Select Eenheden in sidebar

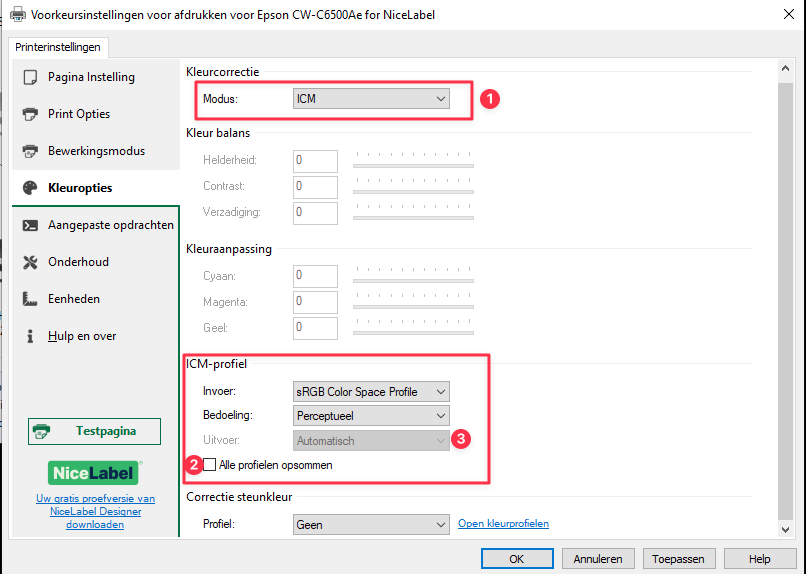[96, 299]
